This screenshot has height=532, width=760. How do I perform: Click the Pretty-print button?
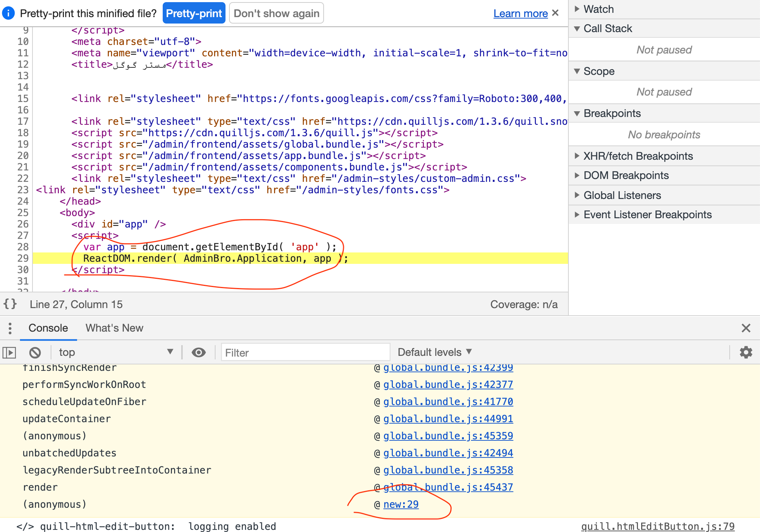(x=194, y=13)
